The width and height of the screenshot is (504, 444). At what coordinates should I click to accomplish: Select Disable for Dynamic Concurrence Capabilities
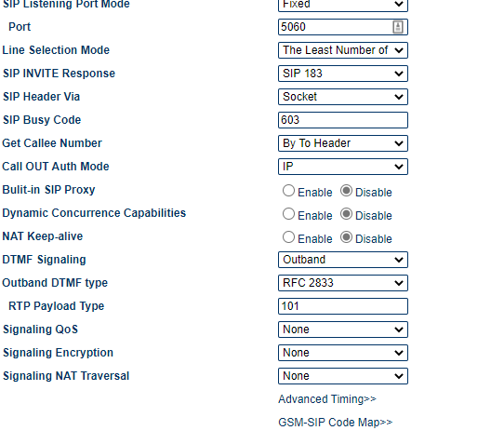point(346,214)
